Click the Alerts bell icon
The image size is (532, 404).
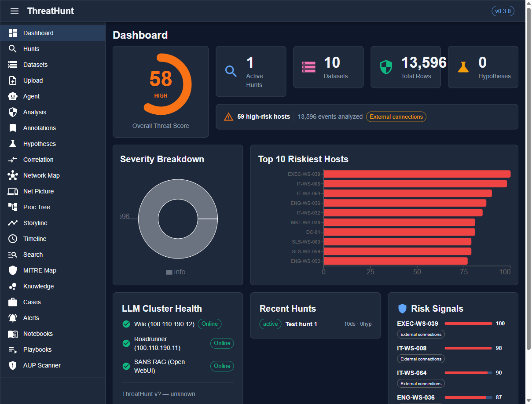pos(13,318)
